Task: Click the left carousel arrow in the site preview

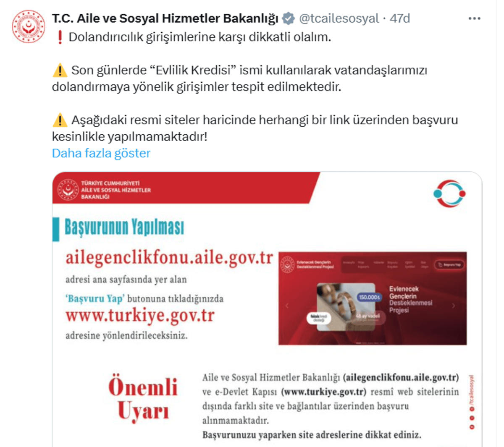Action: tap(287, 306)
